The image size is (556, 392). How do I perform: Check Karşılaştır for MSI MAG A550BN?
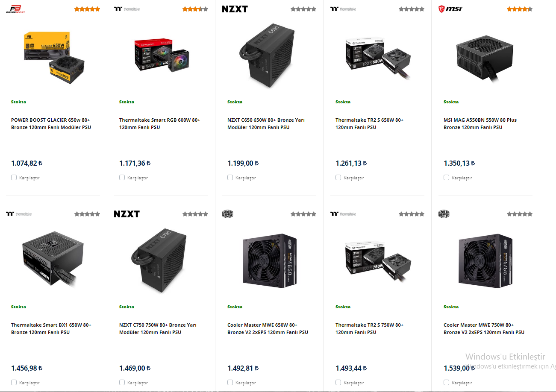pos(446,178)
